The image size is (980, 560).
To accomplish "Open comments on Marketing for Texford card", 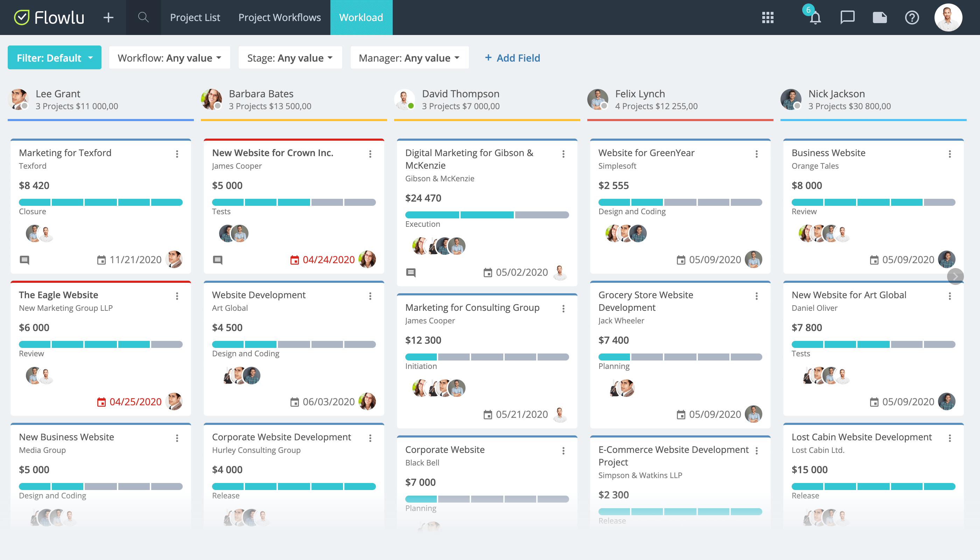I will pos(24,260).
